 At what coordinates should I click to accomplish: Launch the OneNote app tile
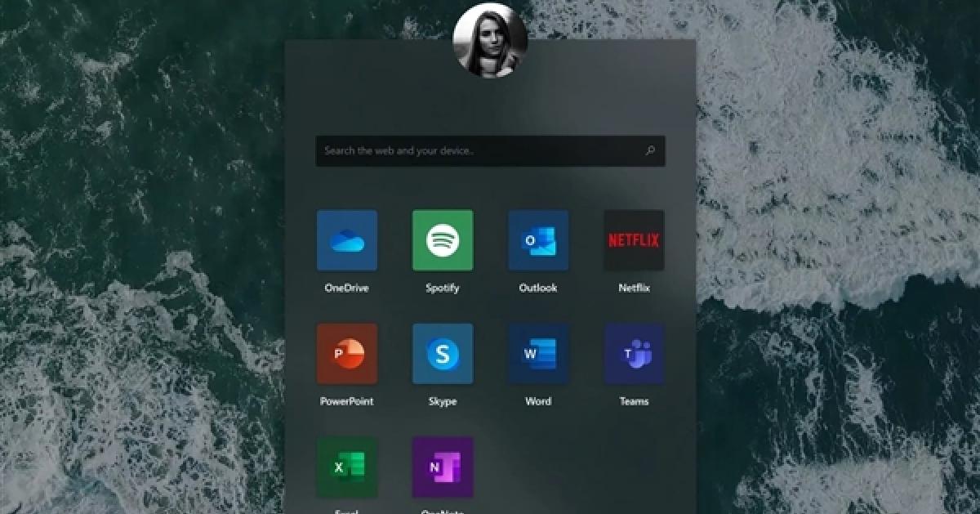(x=443, y=467)
